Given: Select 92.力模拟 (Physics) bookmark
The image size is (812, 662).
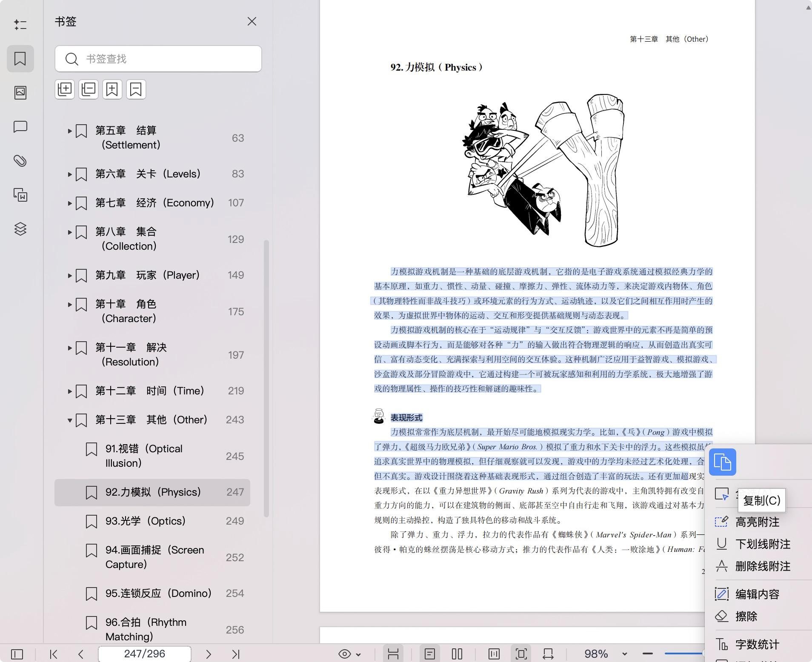Looking at the screenshot, I should pyautogui.click(x=152, y=492).
